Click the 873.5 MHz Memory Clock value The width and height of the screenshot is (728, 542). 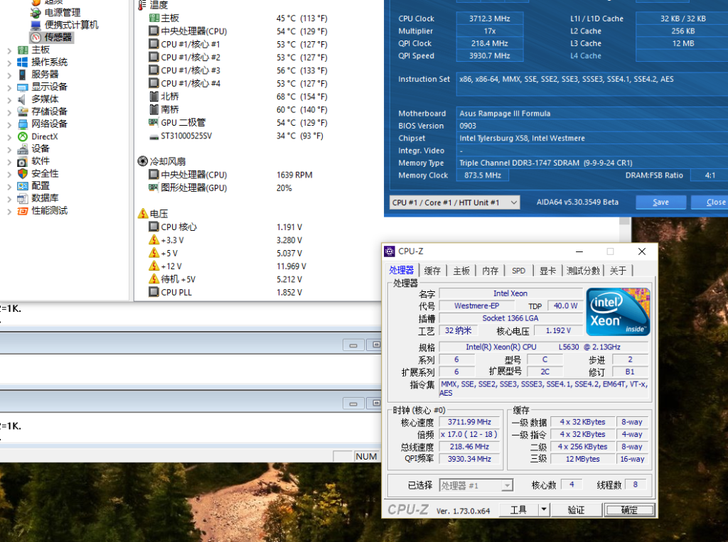pos(482,176)
